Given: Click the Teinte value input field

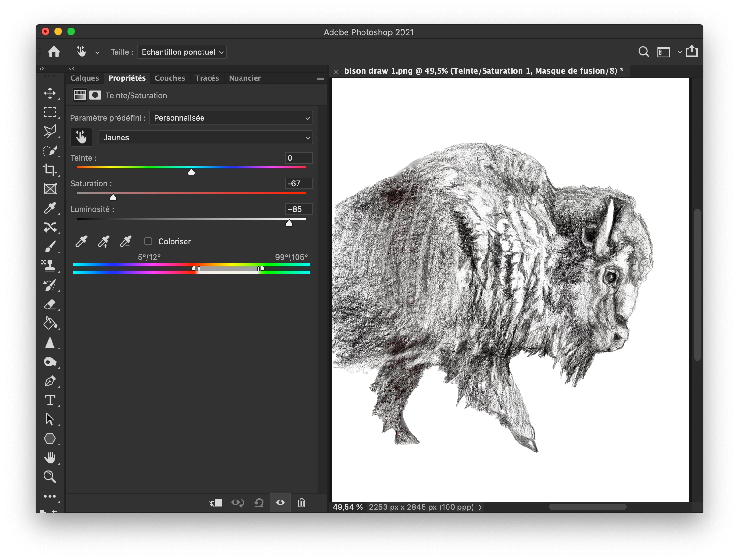Looking at the screenshot, I should pos(299,158).
